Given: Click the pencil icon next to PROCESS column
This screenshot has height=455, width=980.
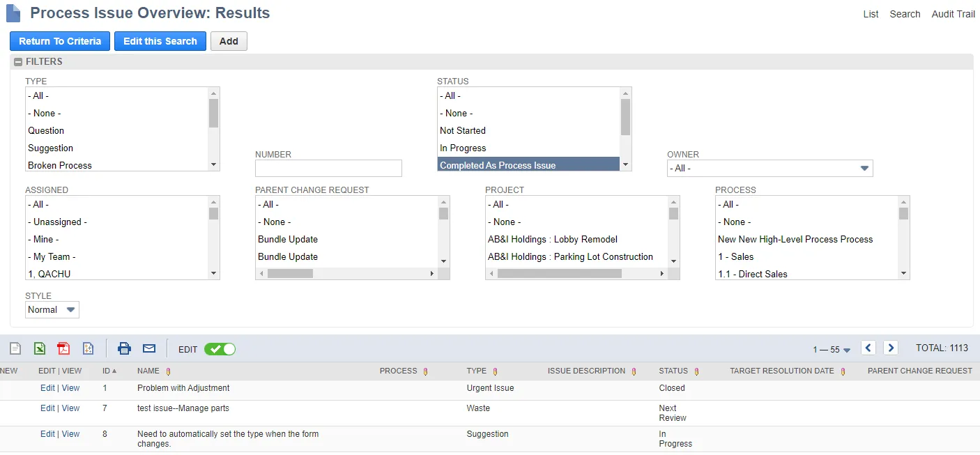Looking at the screenshot, I should tap(425, 371).
